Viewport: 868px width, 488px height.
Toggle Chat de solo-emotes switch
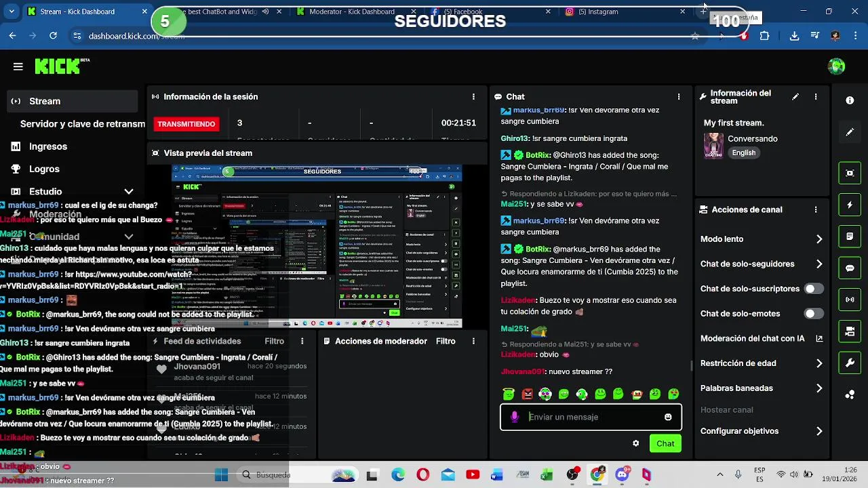coord(814,314)
